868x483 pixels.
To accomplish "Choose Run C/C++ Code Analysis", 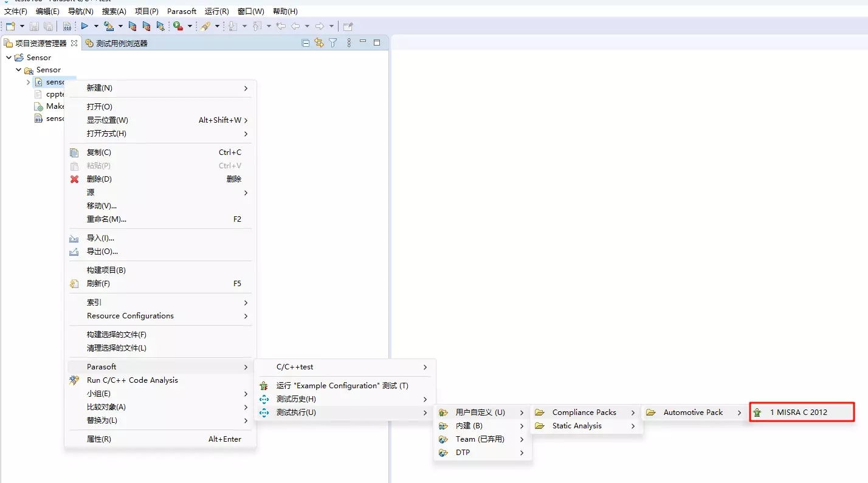I will pos(132,380).
